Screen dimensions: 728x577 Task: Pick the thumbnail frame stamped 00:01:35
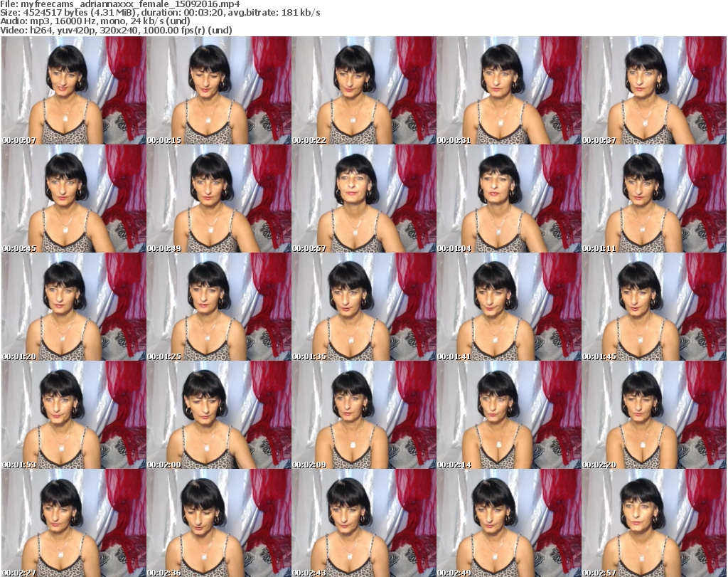pos(364,307)
